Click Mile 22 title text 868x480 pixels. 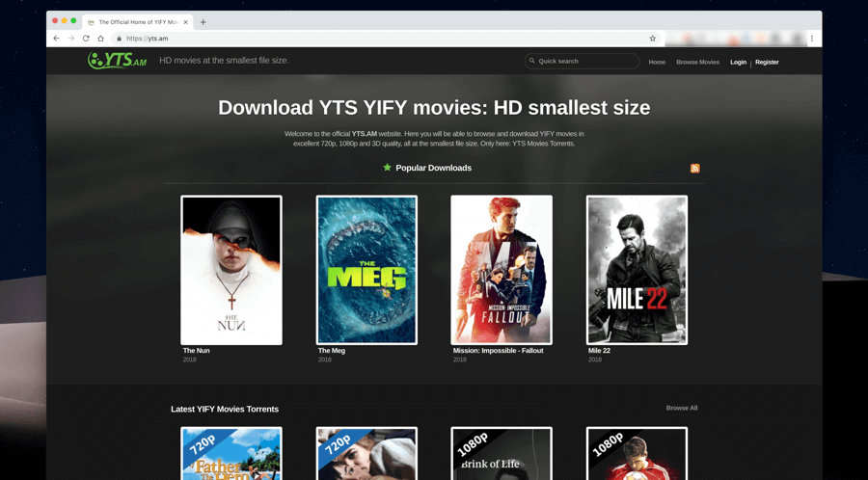click(599, 351)
